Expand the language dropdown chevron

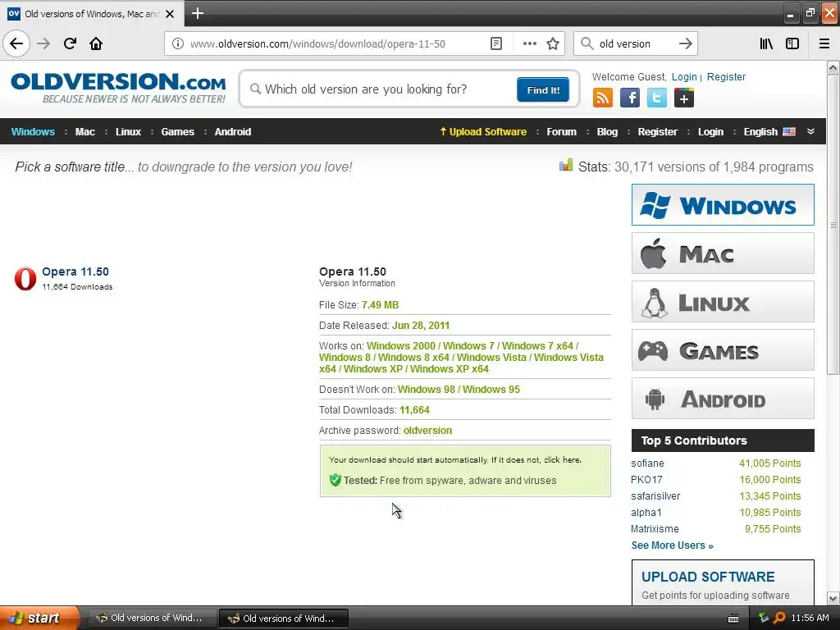pyautogui.click(x=810, y=131)
